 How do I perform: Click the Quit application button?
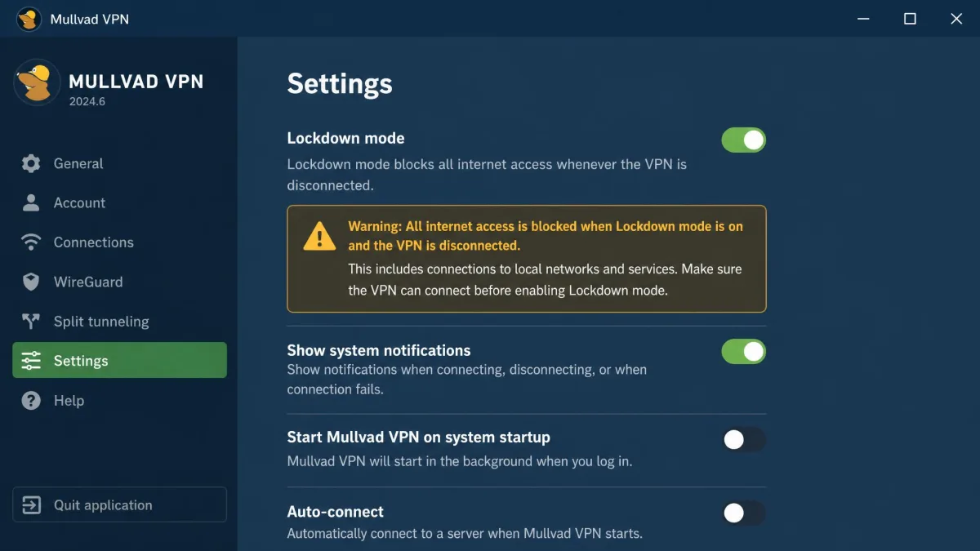(119, 505)
